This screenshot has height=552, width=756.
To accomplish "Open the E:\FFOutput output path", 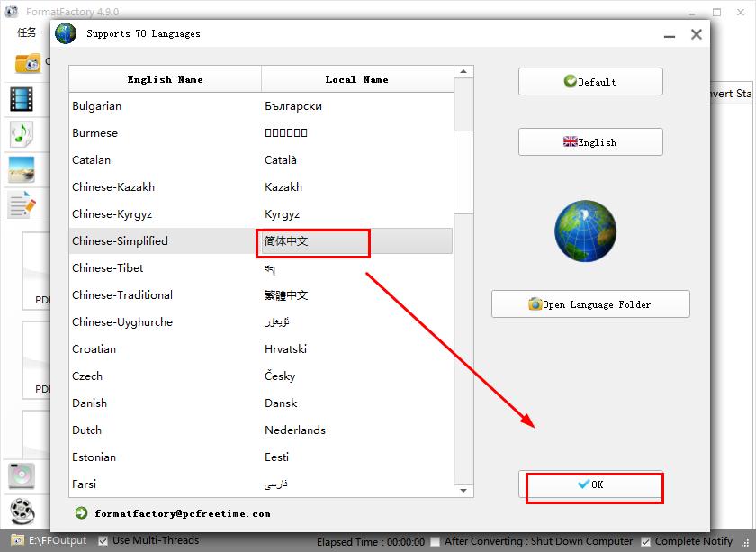I will click(58, 540).
